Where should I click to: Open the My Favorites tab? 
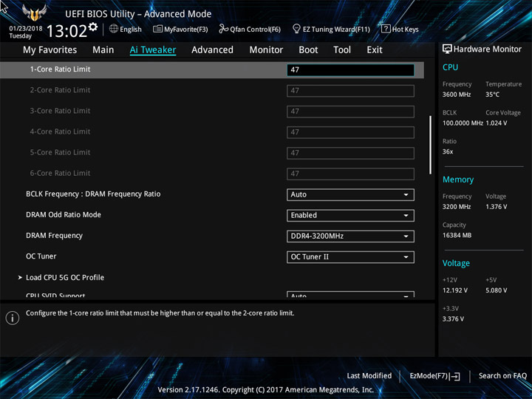50,50
